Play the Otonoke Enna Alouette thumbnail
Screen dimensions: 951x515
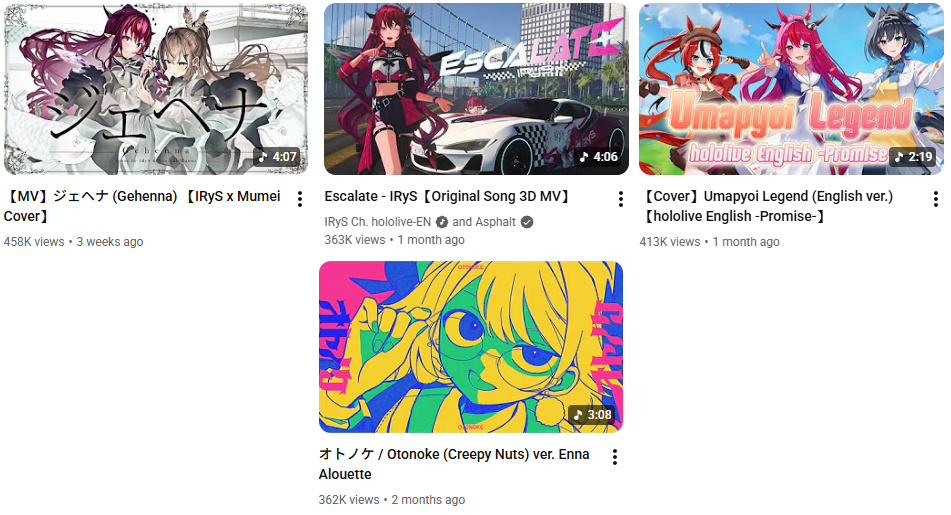471,347
